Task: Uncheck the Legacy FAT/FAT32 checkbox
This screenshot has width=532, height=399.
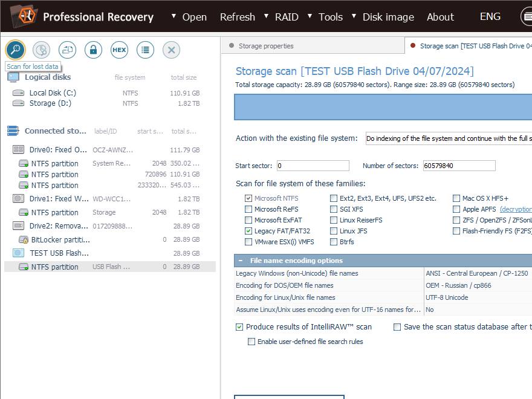Action: pyautogui.click(x=248, y=231)
